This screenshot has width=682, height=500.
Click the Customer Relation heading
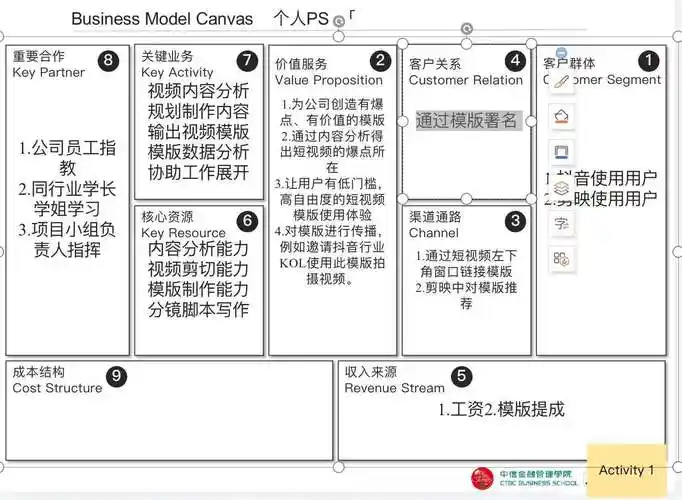(x=465, y=80)
